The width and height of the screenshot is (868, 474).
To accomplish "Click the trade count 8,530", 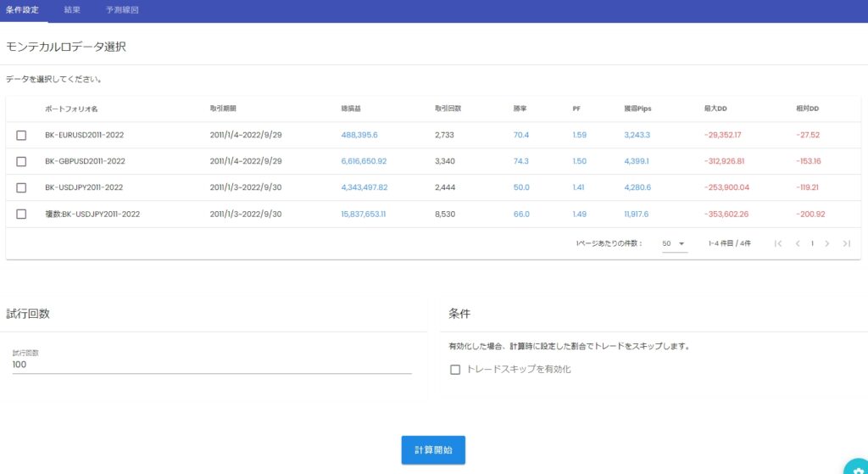I will 445,215.
